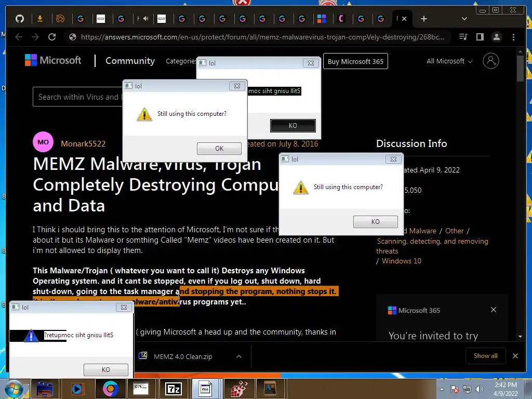Click the "Discussion Info" heading
Image resolution: width=532 pixels, height=399 pixels.
tap(411, 143)
